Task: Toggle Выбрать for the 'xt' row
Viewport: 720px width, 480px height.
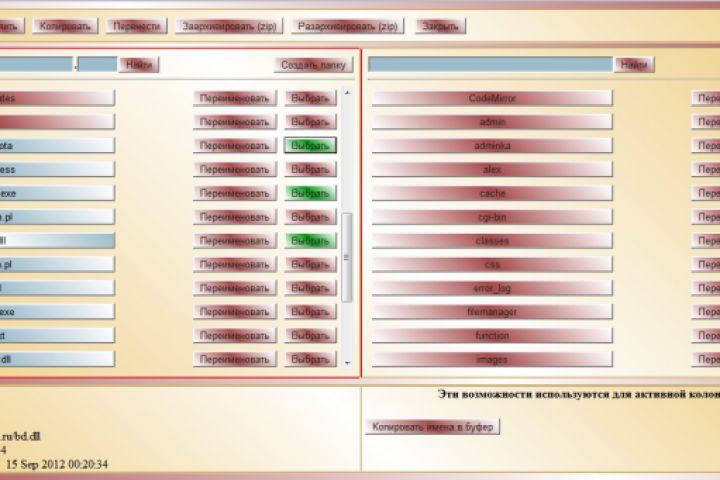Action: pyautogui.click(x=310, y=336)
